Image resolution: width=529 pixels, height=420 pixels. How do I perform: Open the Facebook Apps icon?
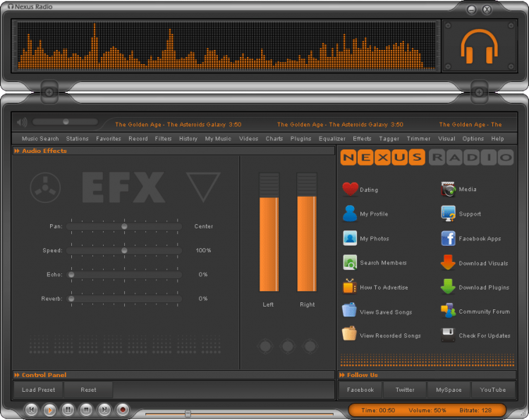pos(449,238)
